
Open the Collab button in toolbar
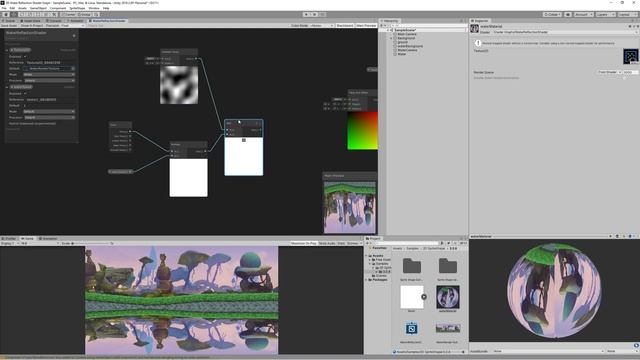[x=552, y=14]
